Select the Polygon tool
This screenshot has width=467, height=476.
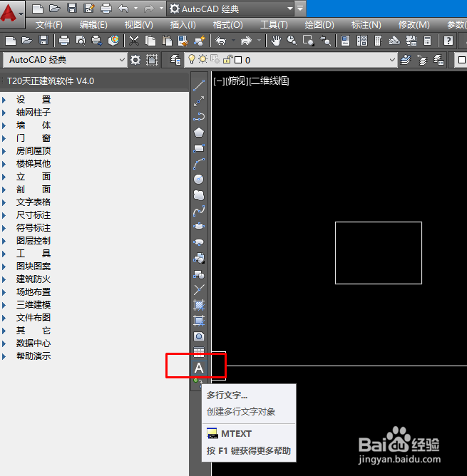point(199,133)
